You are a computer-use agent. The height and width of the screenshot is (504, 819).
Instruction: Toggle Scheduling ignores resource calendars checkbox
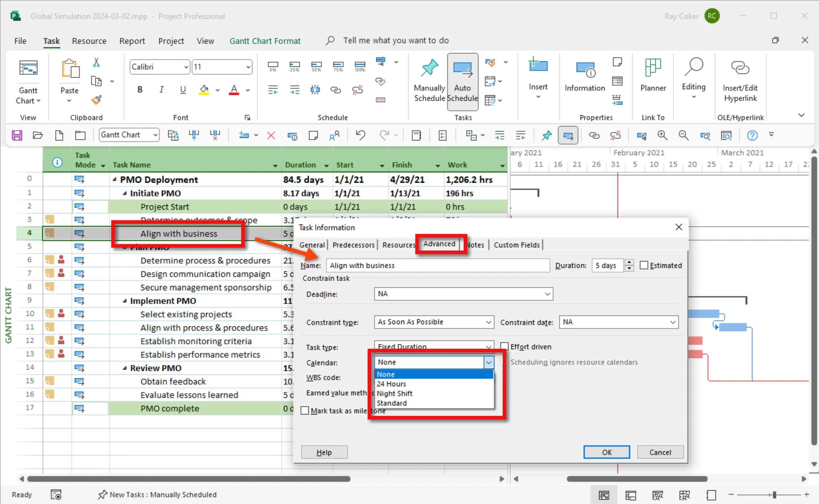[x=504, y=362]
